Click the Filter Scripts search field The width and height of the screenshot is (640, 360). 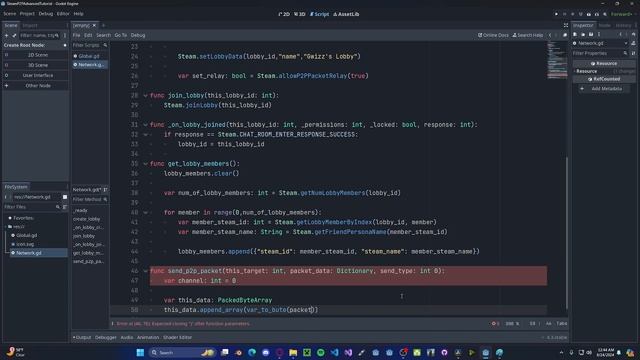(x=90, y=45)
